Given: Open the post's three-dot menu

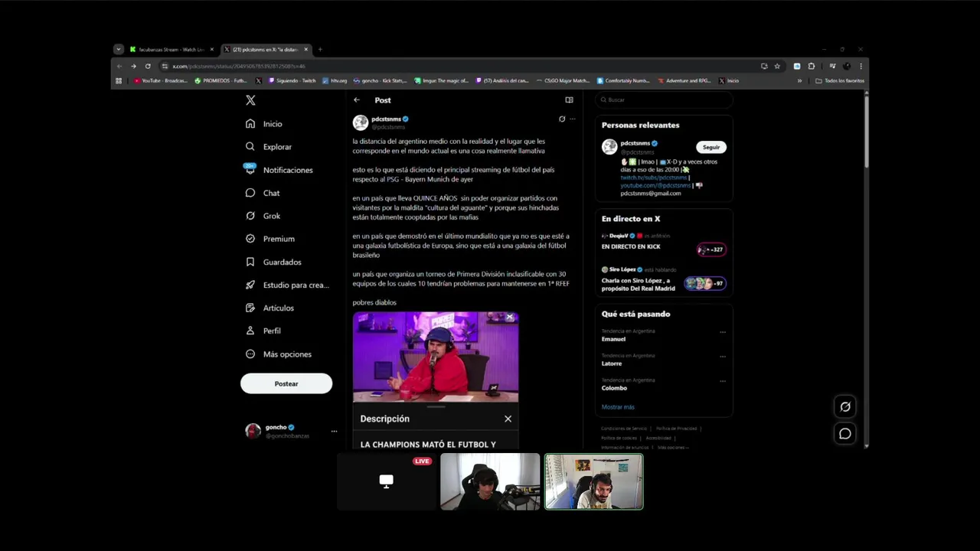Looking at the screenshot, I should point(572,119).
